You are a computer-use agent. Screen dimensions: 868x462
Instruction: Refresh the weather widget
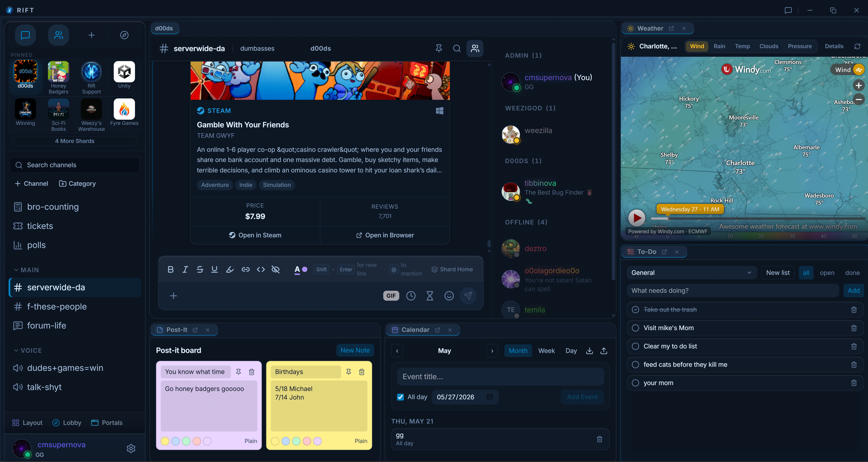tap(858, 46)
